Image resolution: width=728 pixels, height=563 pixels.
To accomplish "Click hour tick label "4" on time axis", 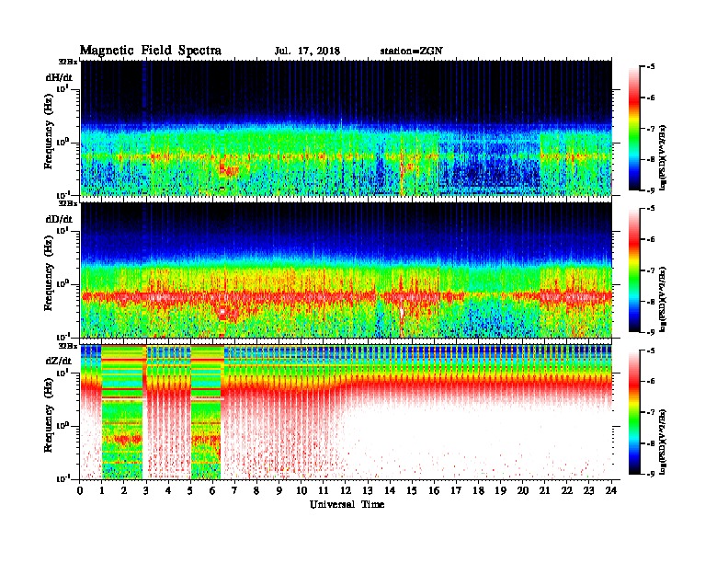I will pyautogui.click(x=168, y=490).
